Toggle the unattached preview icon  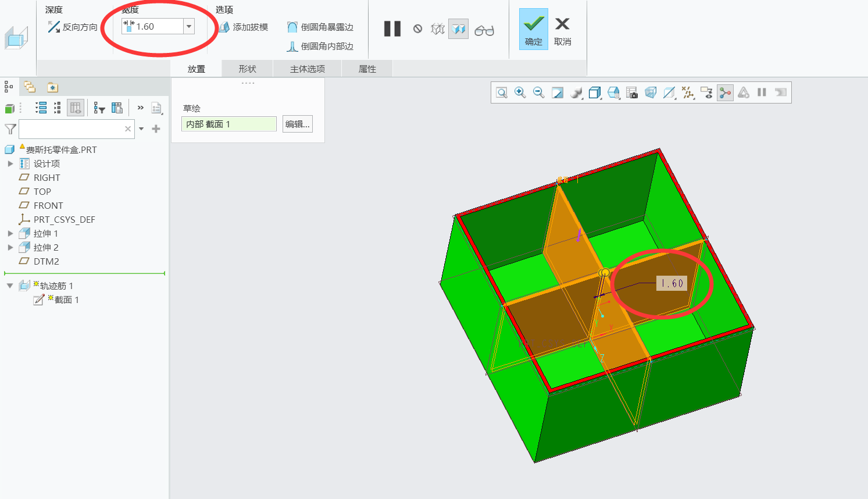pyautogui.click(x=438, y=28)
